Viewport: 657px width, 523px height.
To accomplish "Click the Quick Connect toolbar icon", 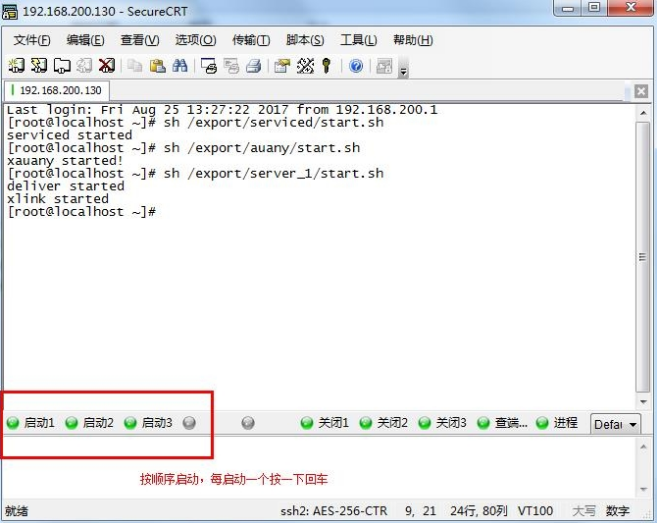I will click(x=39, y=66).
